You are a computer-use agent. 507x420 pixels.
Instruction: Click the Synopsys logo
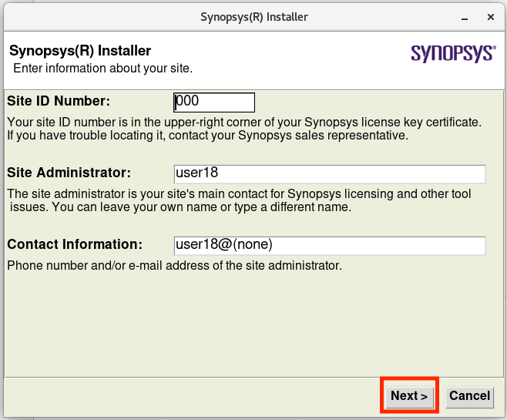[453, 53]
